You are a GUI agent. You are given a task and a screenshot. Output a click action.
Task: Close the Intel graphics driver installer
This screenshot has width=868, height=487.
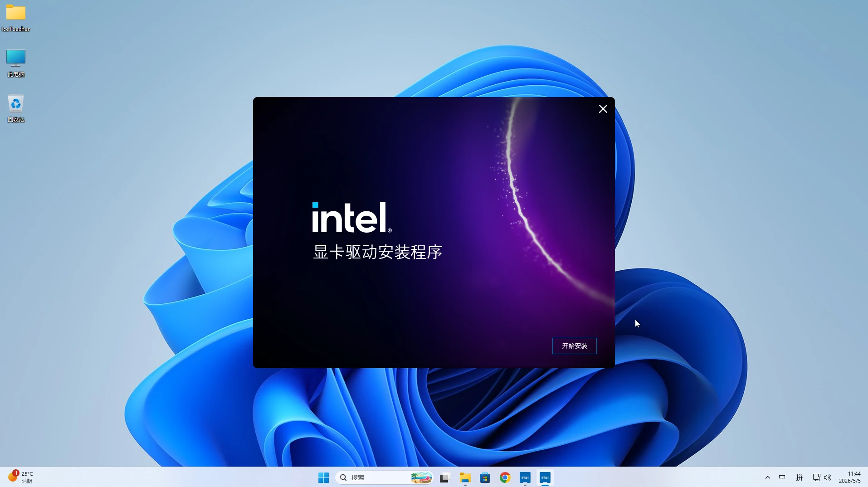pos(603,109)
